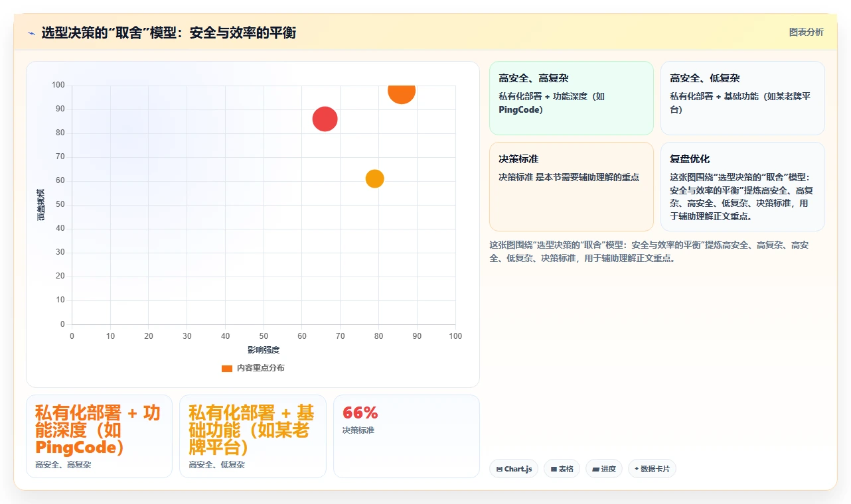Click the summary paragraph below the cards
The height and width of the screenshot is (504, 851).
(649, 252)
